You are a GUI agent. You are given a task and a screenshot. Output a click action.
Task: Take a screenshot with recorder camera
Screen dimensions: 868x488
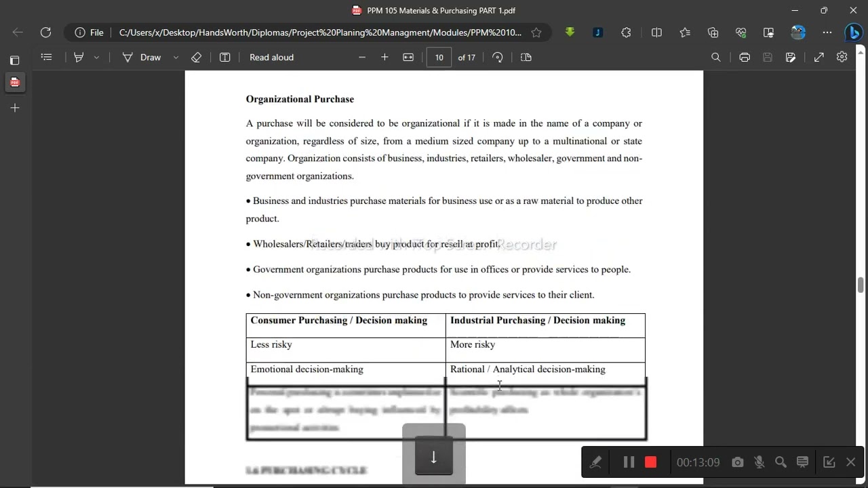(738, 462)
